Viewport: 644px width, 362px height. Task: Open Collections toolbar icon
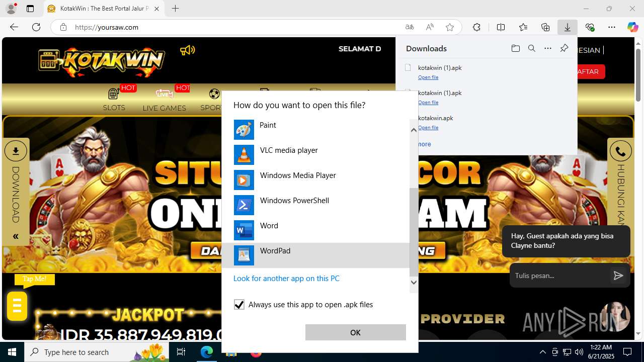(x=545, y=27)
